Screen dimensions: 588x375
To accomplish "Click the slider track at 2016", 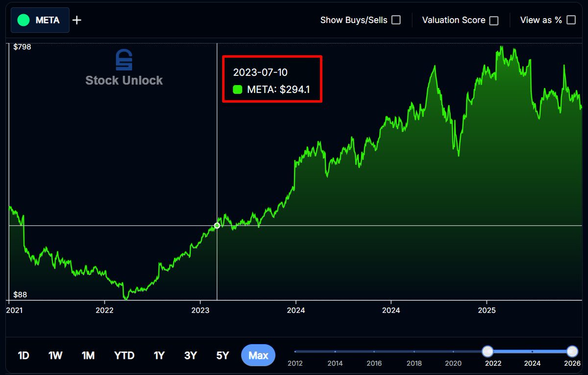I will [x=374, y=351].
